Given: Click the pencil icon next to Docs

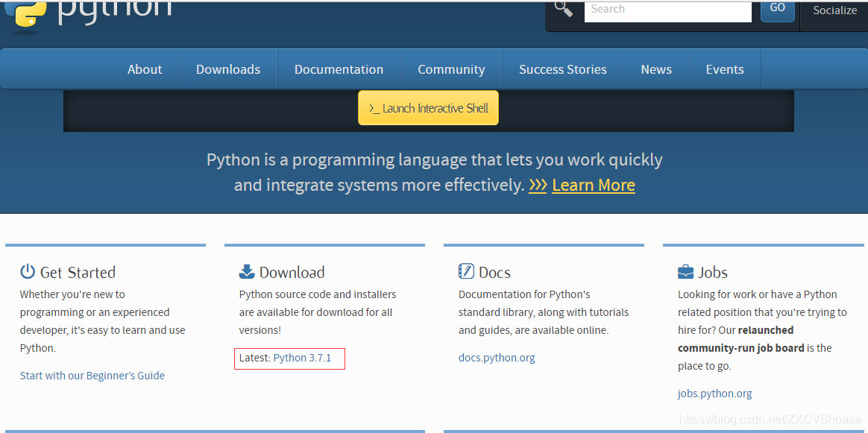Looking at the screenshot, I should [466, 271].
